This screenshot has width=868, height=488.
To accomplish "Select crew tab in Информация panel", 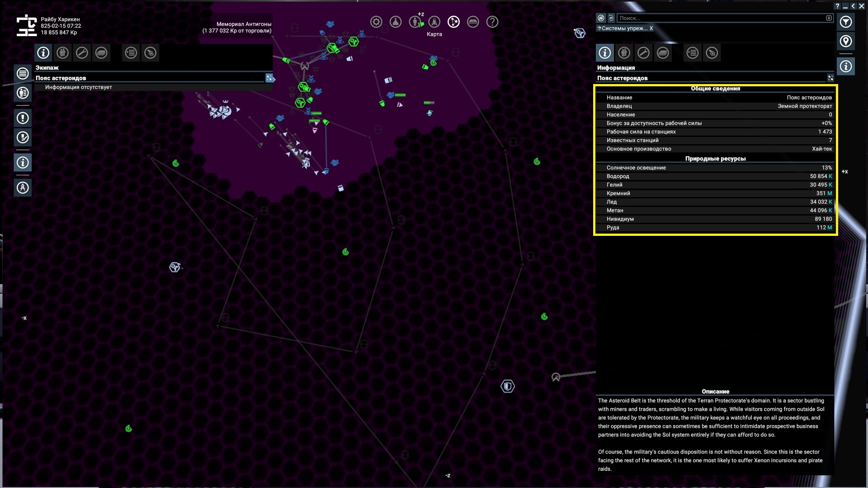I will (x=624, y=53).
